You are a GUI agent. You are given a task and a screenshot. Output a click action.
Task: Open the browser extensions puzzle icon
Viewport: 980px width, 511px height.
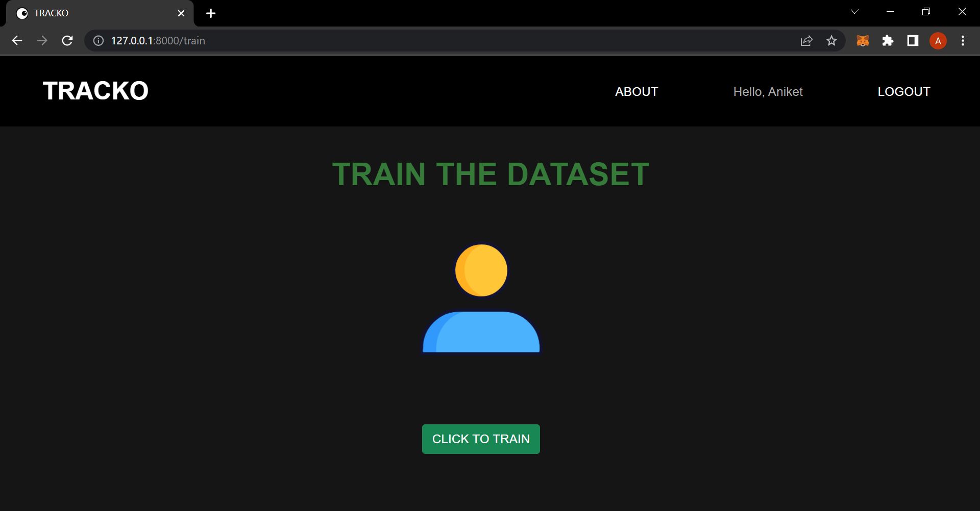tap(888, 41)
